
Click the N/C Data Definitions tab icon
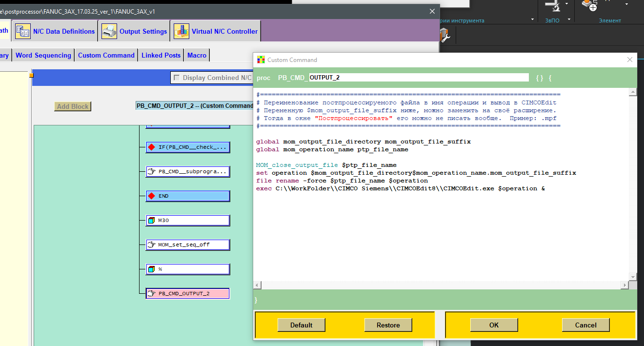23,31
